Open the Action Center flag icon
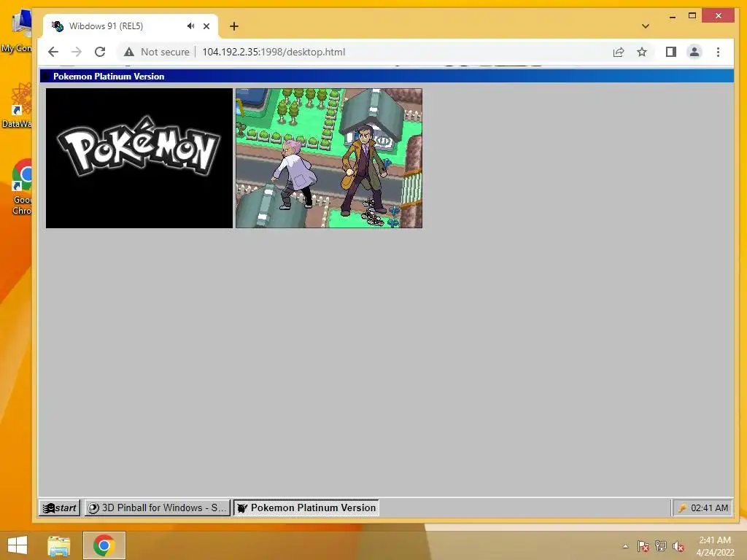This screenshot has height=560, width=747. pyautogui.click(x=643, y=546)
